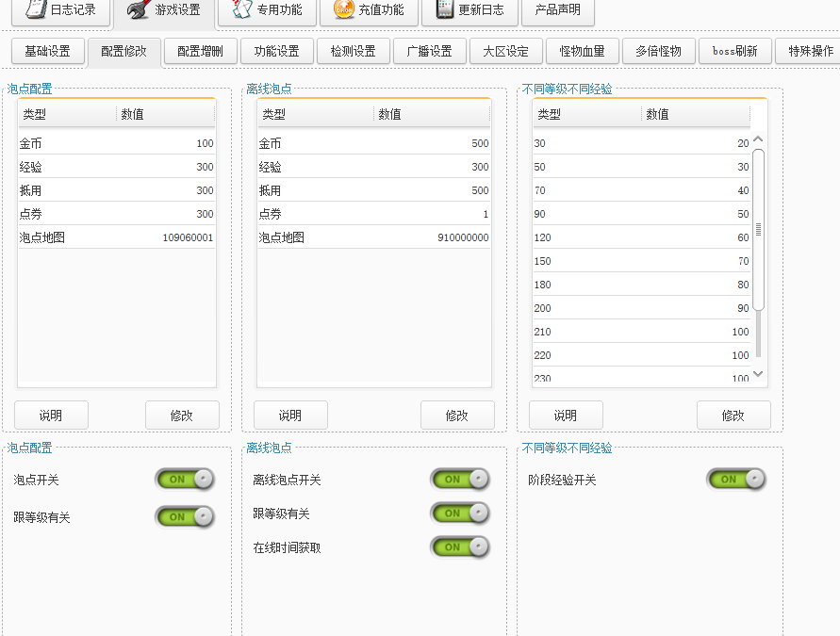Open the 配置增删 sub-tab

[201, 52]
